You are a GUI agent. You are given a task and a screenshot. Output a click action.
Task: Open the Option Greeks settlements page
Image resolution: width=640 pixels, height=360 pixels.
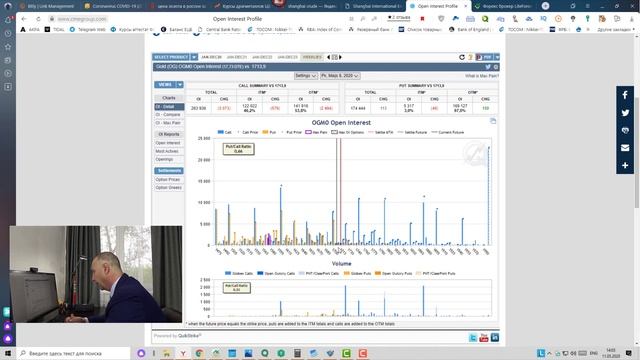(x=169, y=188)
